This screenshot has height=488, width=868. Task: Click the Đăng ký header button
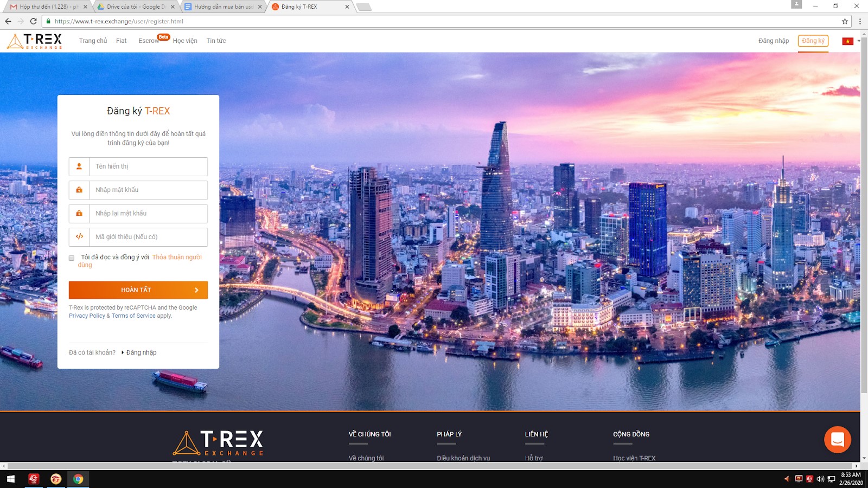point(813,41)
